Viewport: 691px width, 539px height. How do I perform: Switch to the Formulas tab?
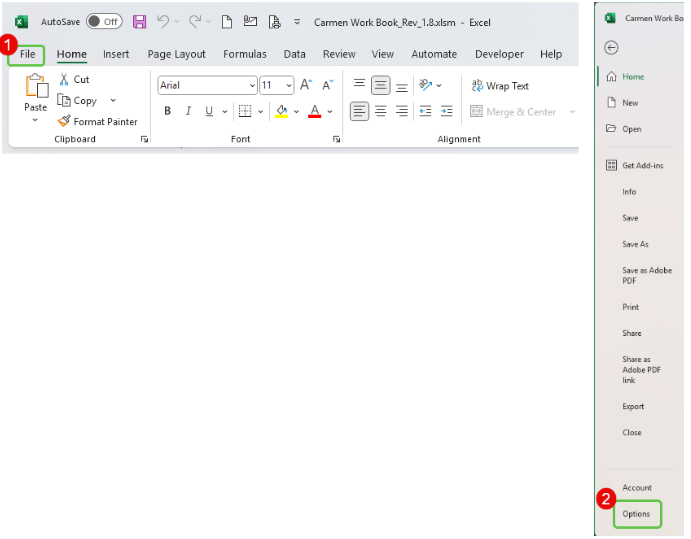[x=244, y=54]
